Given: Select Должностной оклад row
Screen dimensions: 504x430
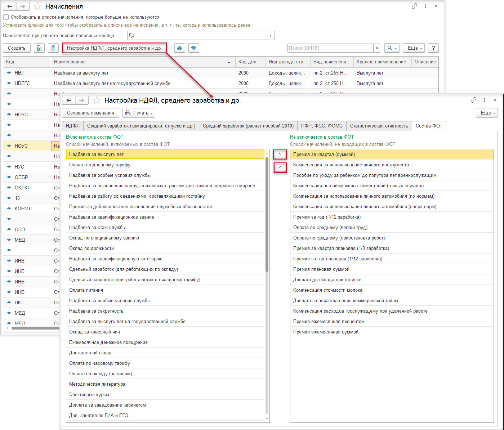Looking at the screenshot, I should click(x=165, y=353).
